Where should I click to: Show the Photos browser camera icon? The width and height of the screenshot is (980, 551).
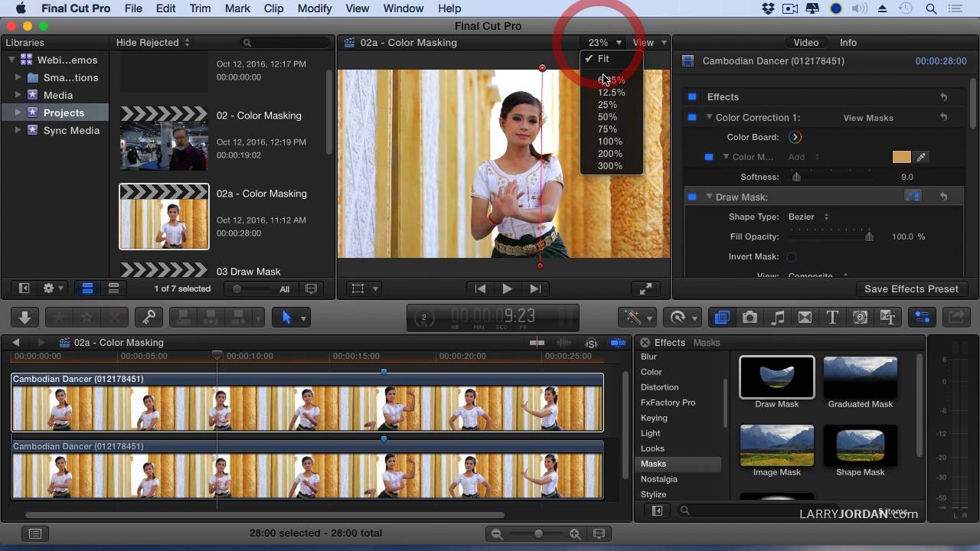(750, 317)
